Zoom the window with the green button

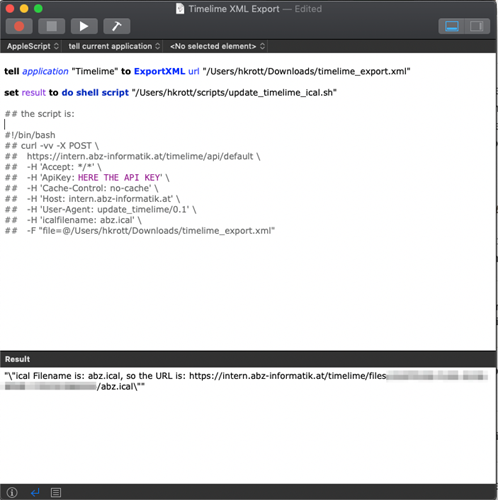(x=38, y=9)
